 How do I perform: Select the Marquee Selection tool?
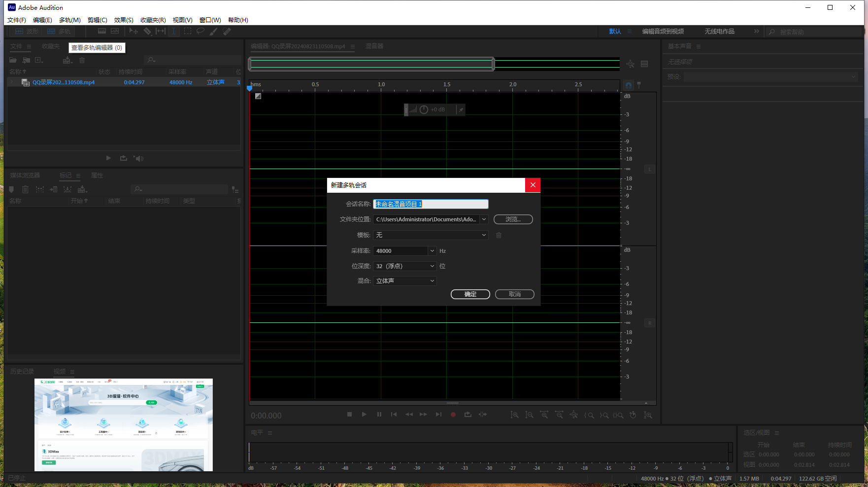pyautogui.click(x=188, y=31)
